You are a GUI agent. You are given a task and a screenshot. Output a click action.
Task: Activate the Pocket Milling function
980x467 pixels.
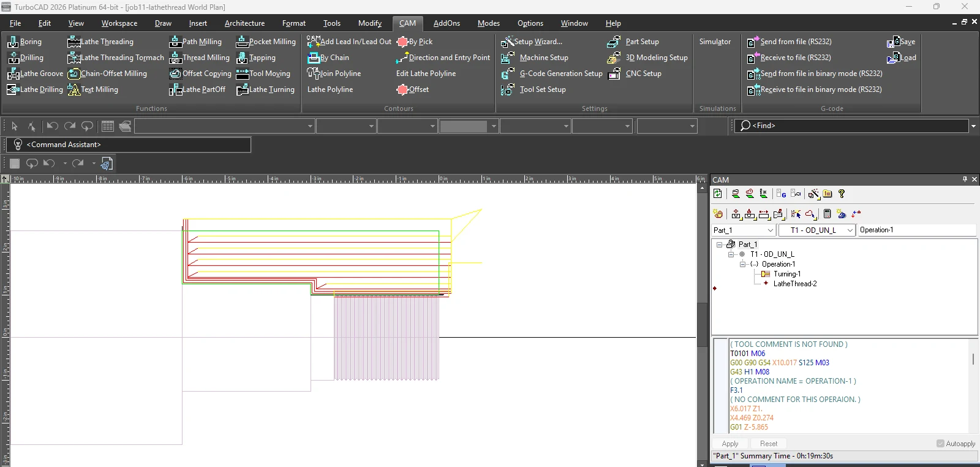266,42
